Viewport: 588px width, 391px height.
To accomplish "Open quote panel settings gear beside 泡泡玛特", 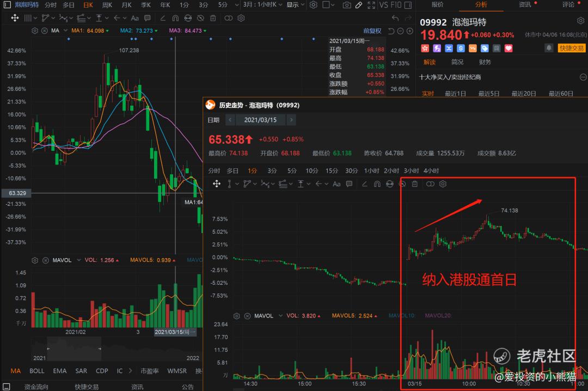I will pyautogui.click(x=580, y=21).
